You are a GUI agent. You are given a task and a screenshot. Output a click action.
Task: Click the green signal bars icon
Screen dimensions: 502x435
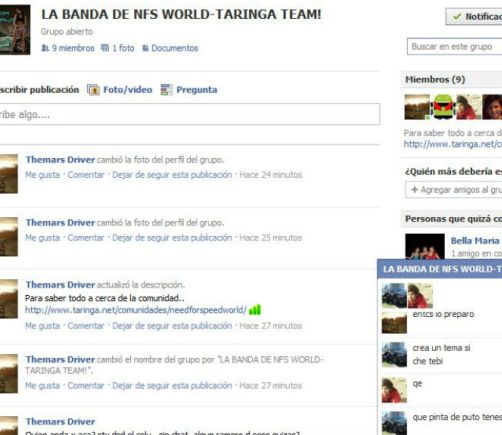click(255, 310)
